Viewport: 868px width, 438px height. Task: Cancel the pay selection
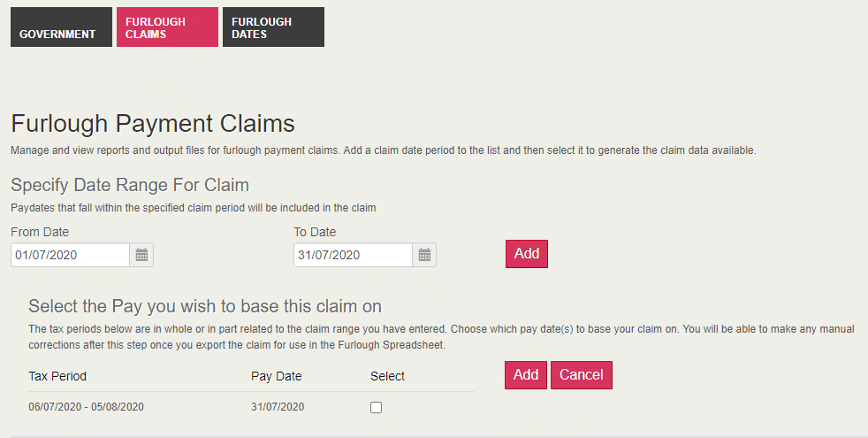click(581, 374)
